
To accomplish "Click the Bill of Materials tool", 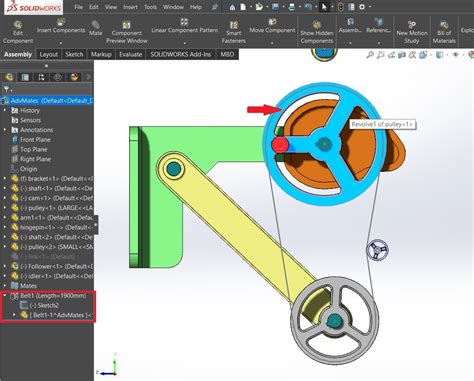I will coord(444,32).
